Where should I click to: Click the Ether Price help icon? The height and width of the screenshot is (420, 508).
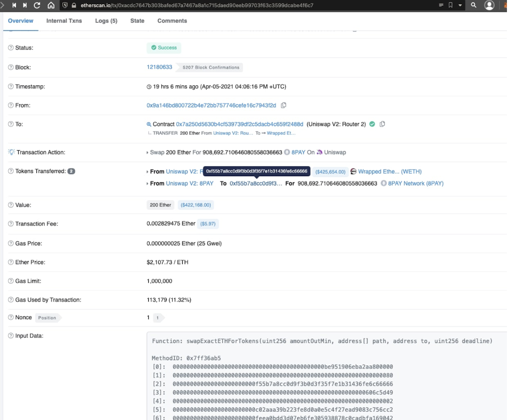(11, 262)
